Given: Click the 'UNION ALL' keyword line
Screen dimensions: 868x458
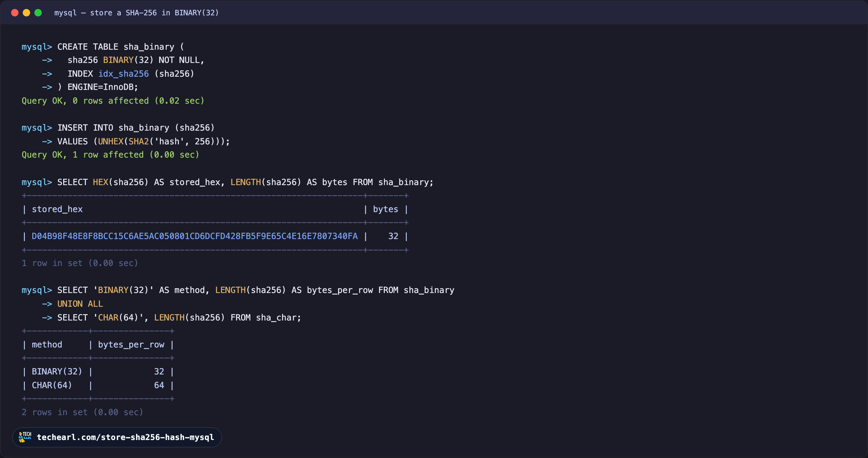Looking at the screenshot, I should [x=80, y=304].
